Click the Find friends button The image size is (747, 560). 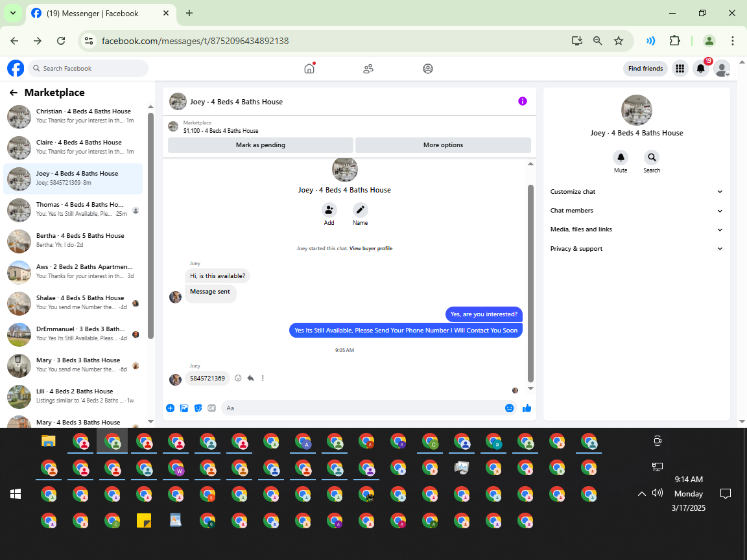click(645, 69)
